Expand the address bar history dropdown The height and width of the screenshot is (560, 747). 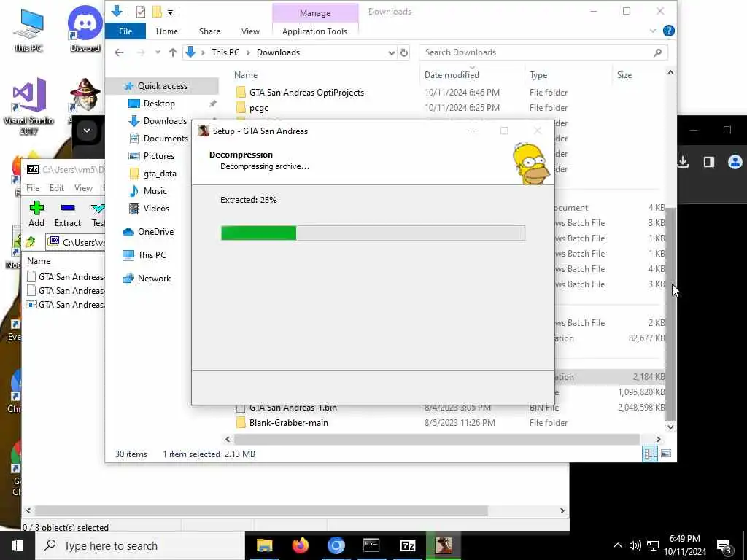(x=391, y=52)
